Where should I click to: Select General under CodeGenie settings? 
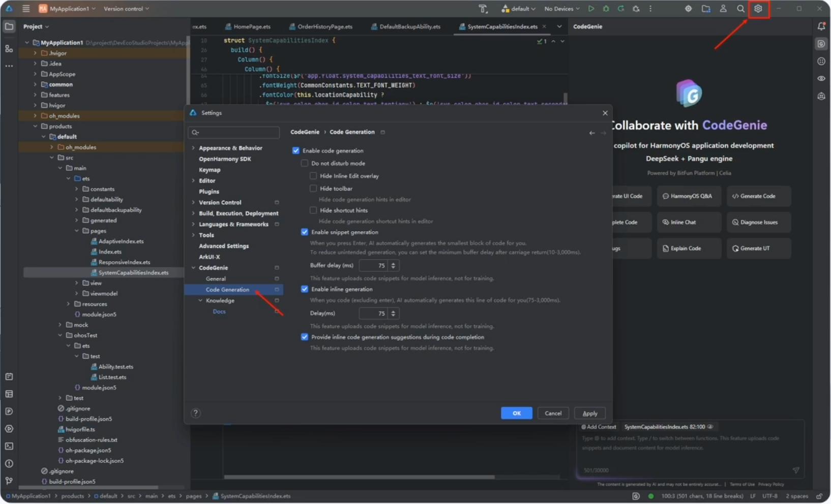pos(216,278)
